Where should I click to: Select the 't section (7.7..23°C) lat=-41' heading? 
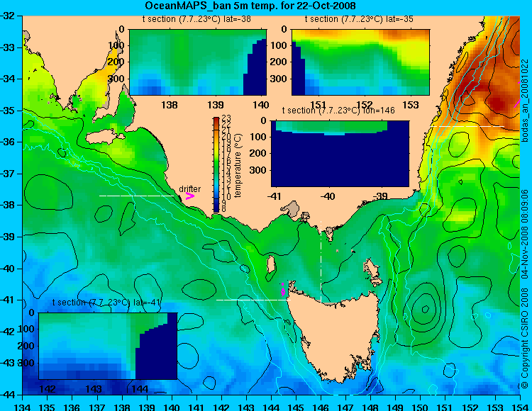click(106, 303)
